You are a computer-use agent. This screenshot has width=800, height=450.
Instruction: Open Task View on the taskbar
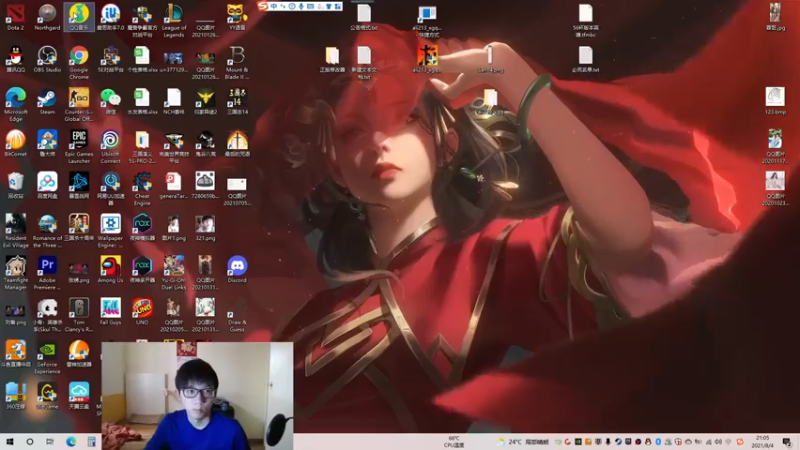tap(49, 442)
